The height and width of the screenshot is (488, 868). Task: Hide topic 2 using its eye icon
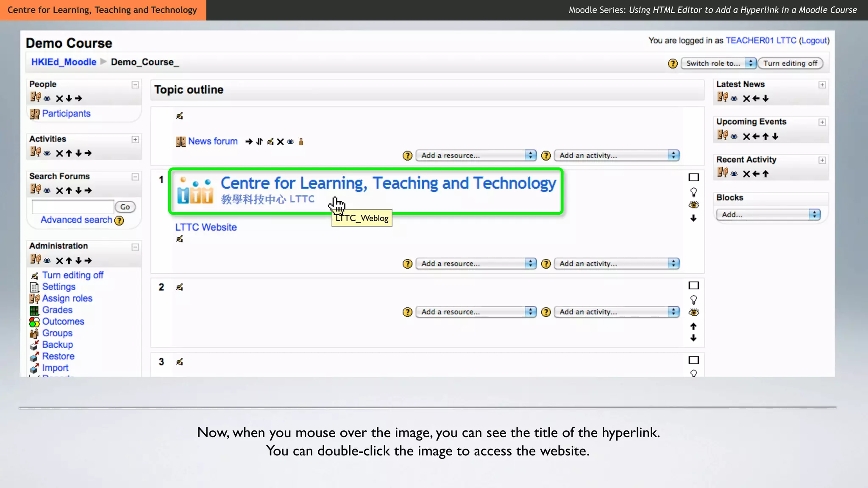(x=693, y=313)
